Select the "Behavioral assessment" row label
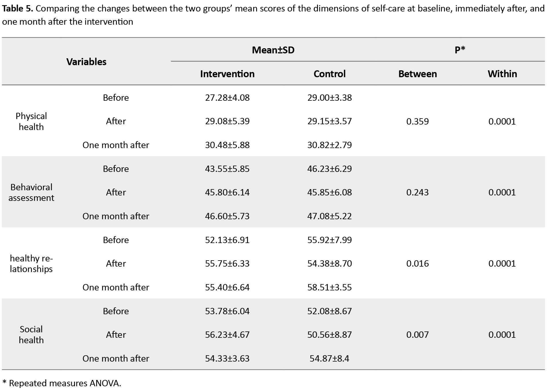 tap(31, 192)
